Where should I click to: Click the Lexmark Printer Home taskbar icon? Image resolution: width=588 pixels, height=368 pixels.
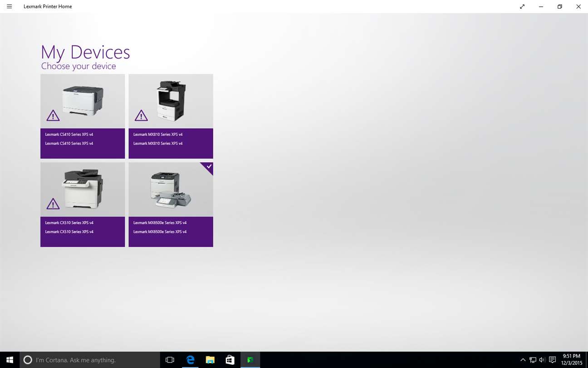[250, 360]
